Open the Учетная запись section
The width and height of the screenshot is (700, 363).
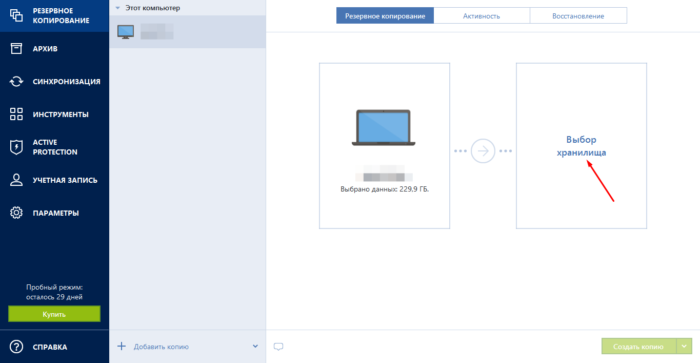click(54, 180)
